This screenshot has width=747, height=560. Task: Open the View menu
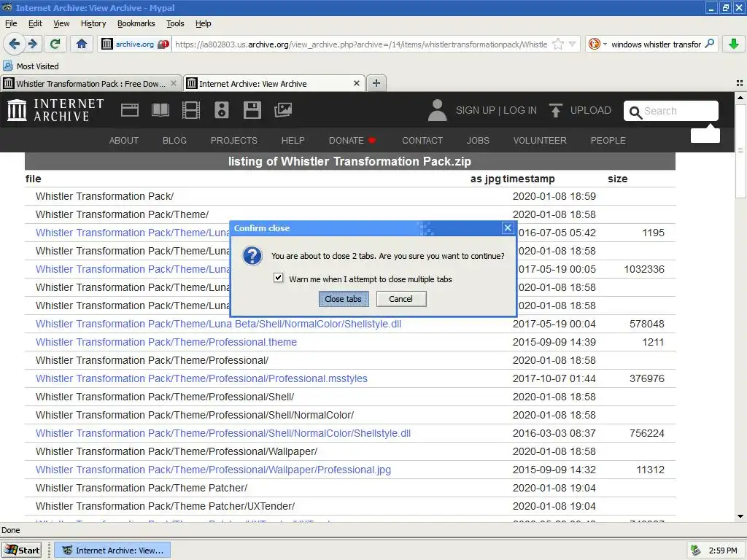(61, 23)
